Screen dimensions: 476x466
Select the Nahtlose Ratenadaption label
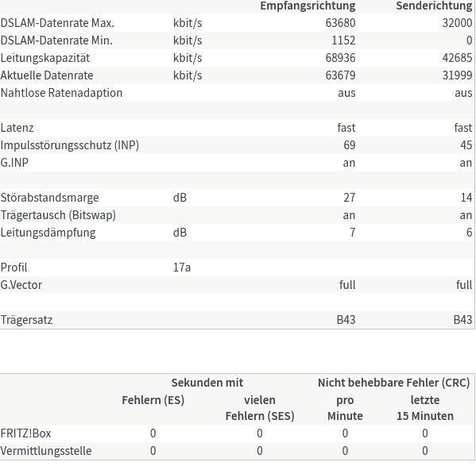[61, 93]
